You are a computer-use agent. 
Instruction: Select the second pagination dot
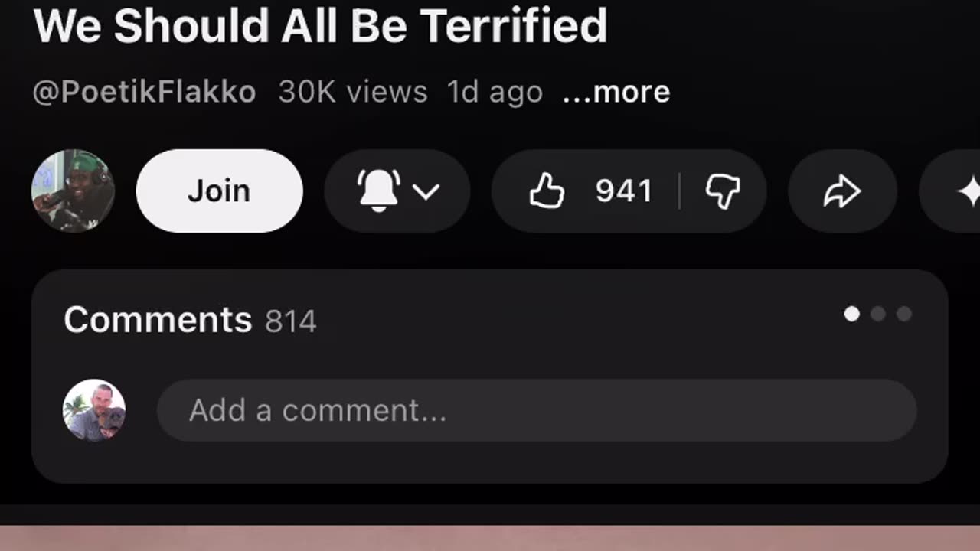(x=878, y=314)
